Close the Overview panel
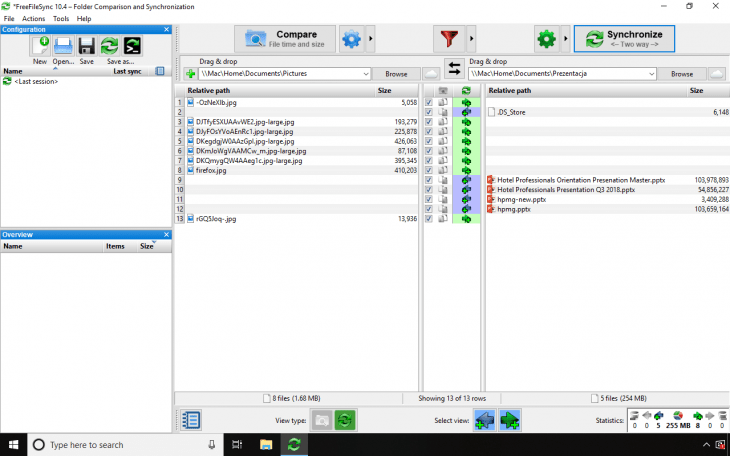The width and height of the screenshot is (730, 456). tap(167, 235)
